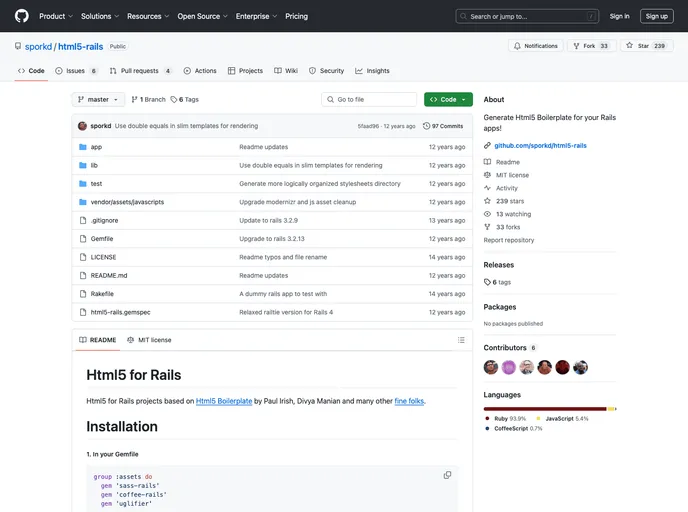This screenshot has height=512, width=688.
Task: Open the Security tab
Action: [326, 71]
